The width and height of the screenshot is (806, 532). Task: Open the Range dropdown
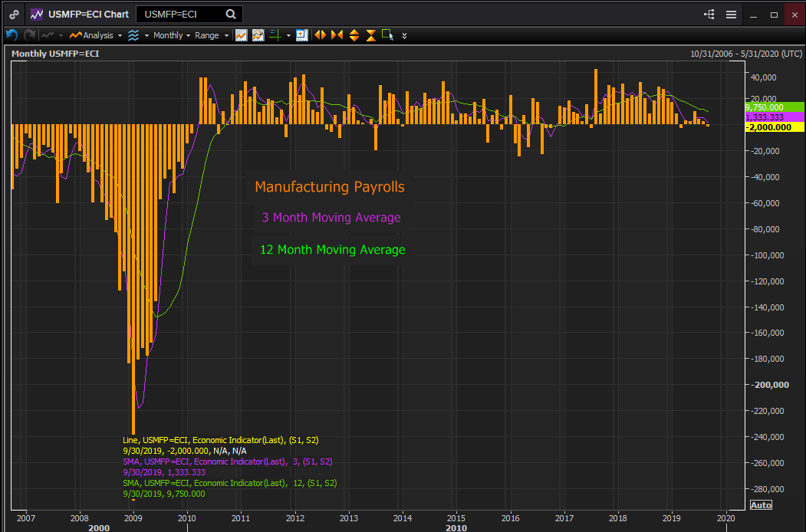(x=211, y=35)
